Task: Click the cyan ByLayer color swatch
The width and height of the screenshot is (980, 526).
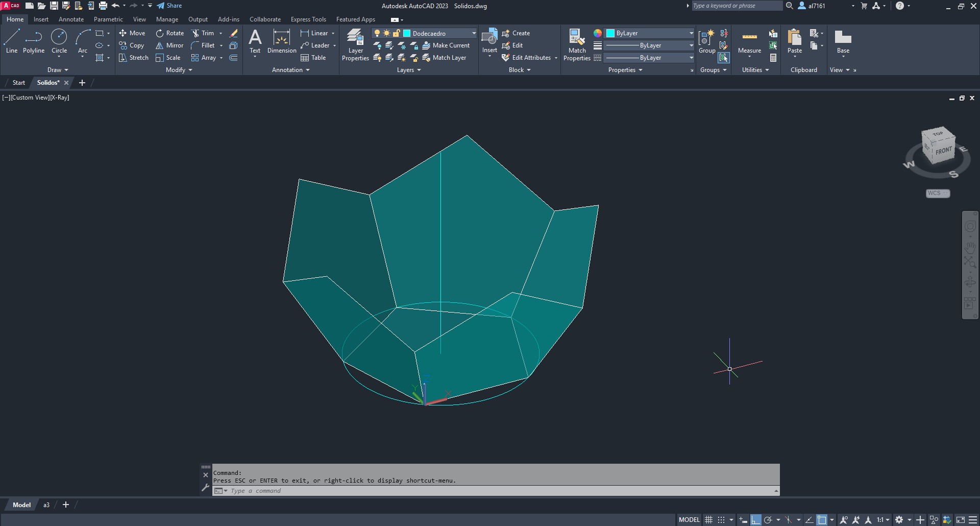Action: click(x=610, y=33)
